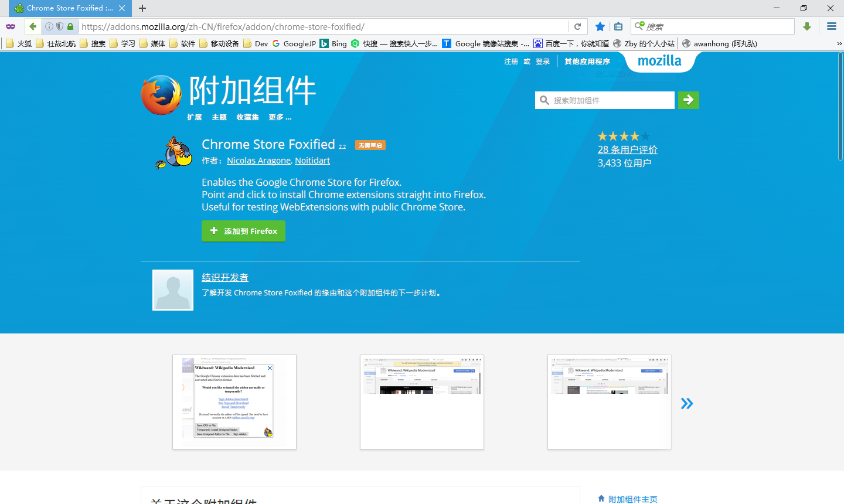844x504 pixels.
Task: Click the first addon screenshot thumbnail
Action: (x=234, y=401)
